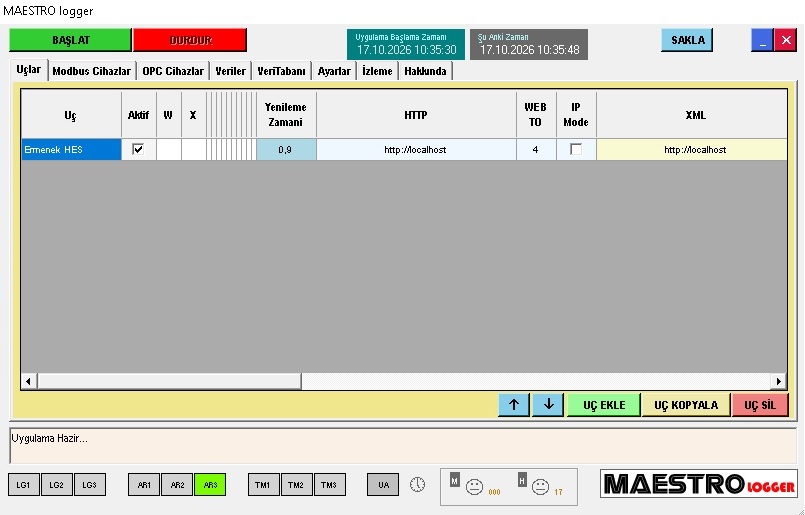Open the OPC Cihazlar tab
The width and height of the screenshot is (805, 515).
(173, 71)
